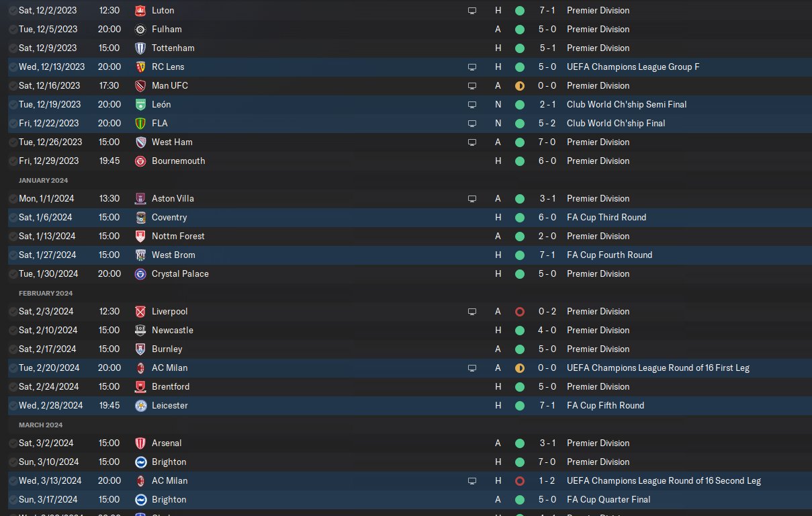Click the Crystal Palace club badge
This screenshot has width=812, height=516.
click(x=140, y=274)
